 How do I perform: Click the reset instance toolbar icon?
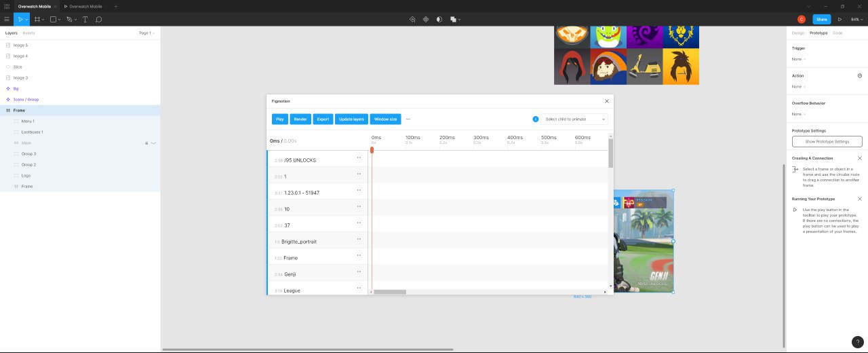coord(412,20)
